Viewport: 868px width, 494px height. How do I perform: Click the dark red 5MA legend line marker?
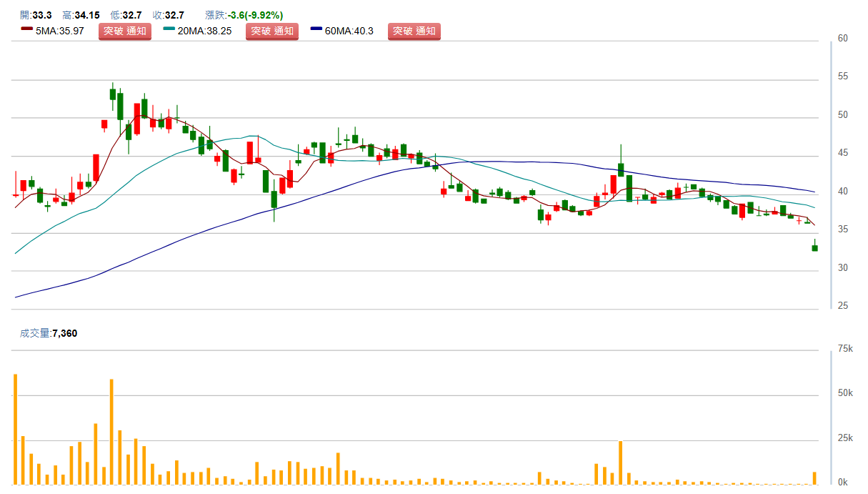pos(27,29)
